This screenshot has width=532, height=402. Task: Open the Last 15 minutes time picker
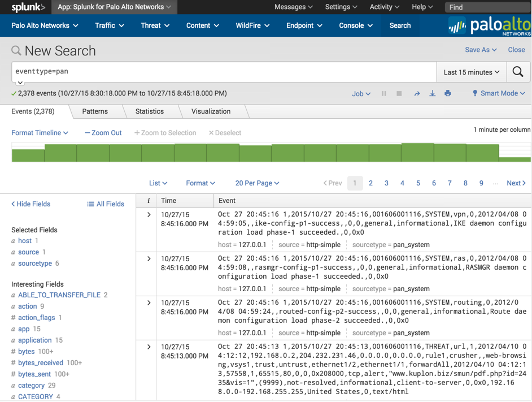click(471, 72)
